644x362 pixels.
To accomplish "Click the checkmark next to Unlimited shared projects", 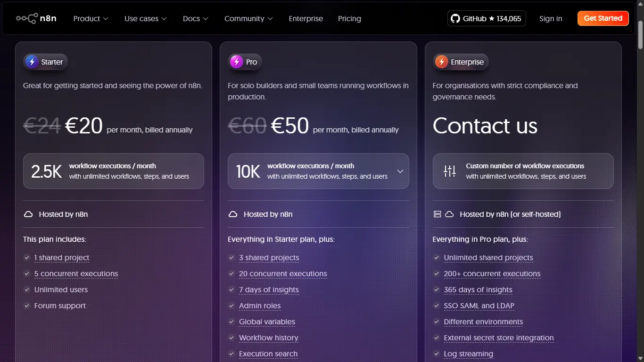I will pyautogui.click(x=437, y=257).
